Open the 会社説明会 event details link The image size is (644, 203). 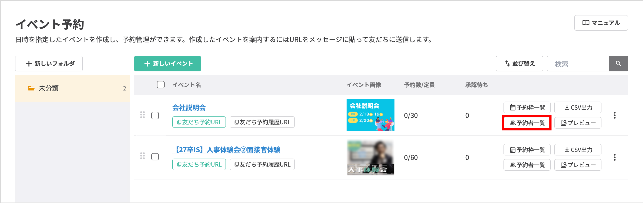[189, 108]
